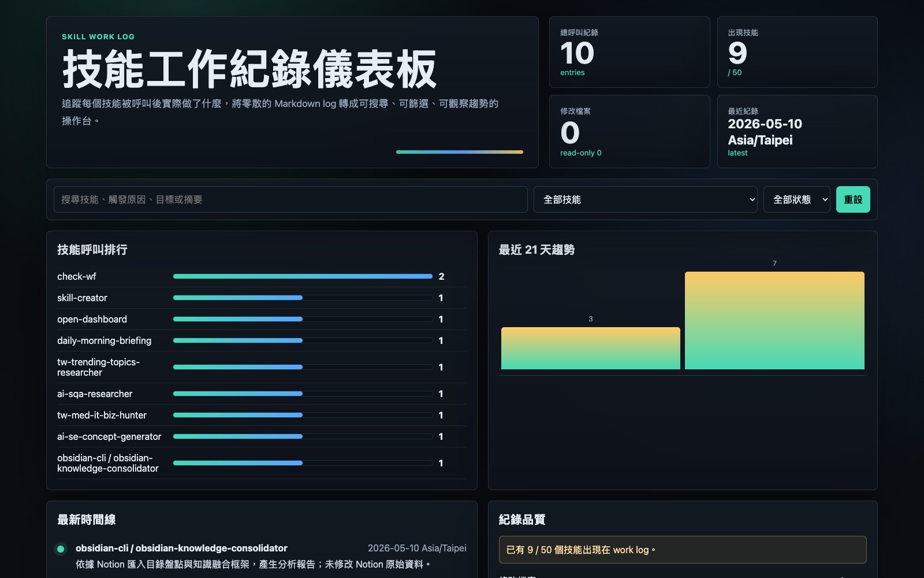This screenshot has height=578, width=924.
Task: Click the ai-sqa-researcher progress bar
Action: point(303,394)
